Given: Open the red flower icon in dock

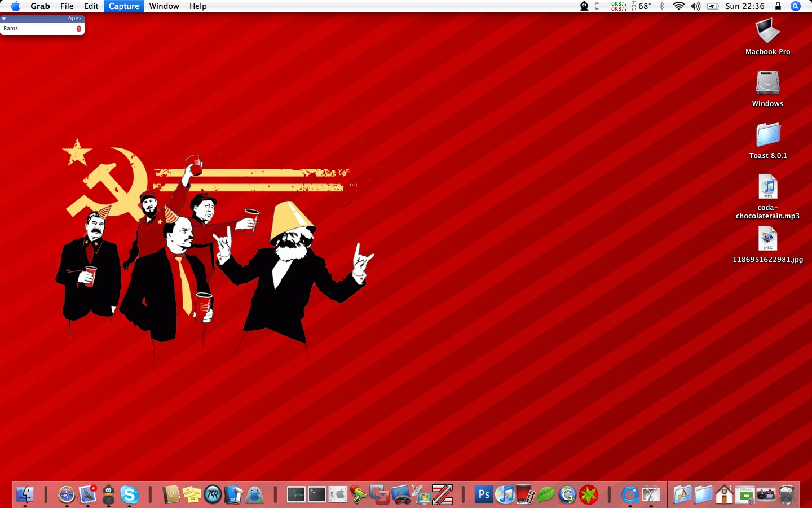Looking at the screenshot, I should pos(588,495).
